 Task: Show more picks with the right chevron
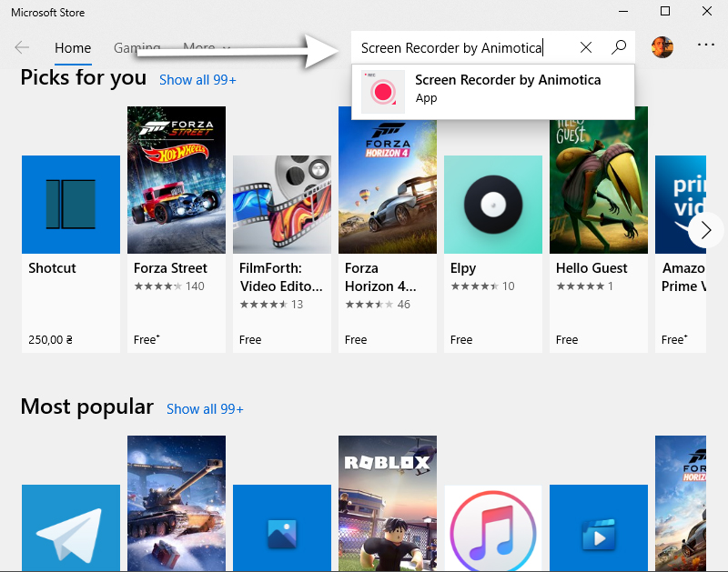[x=706, y=230]
